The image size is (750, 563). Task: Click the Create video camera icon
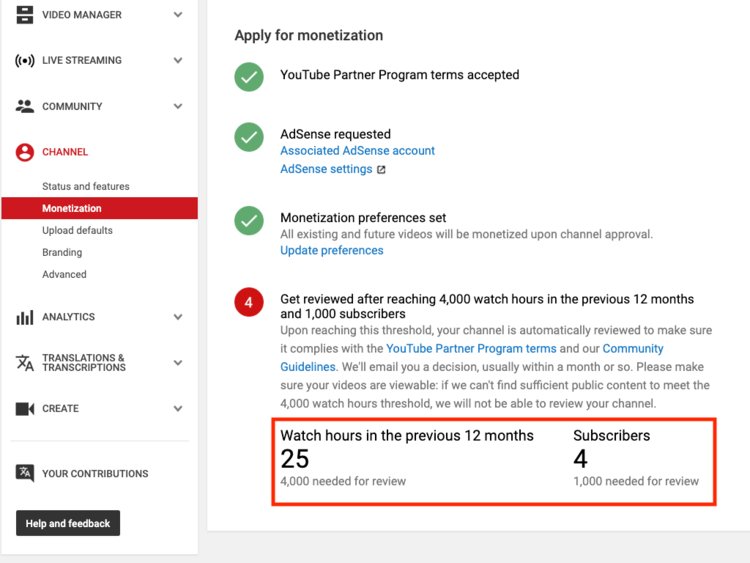coord(25,408)
